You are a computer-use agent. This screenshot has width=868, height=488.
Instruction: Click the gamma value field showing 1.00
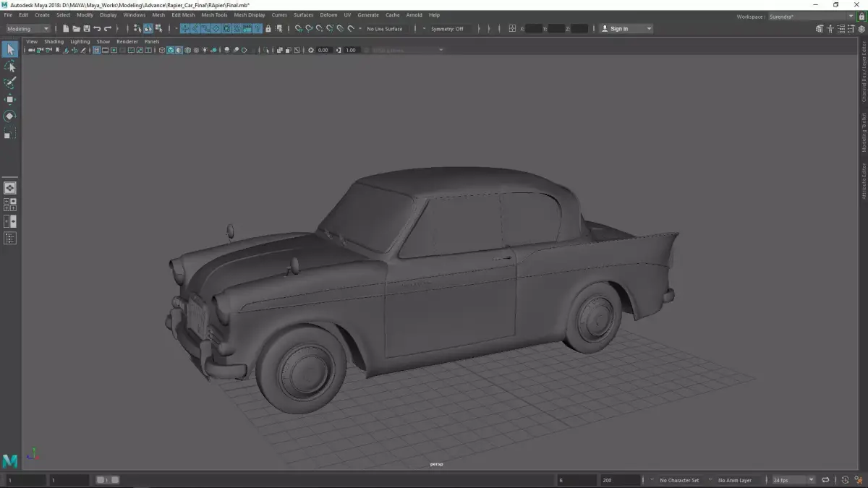(x=351, y=51)
